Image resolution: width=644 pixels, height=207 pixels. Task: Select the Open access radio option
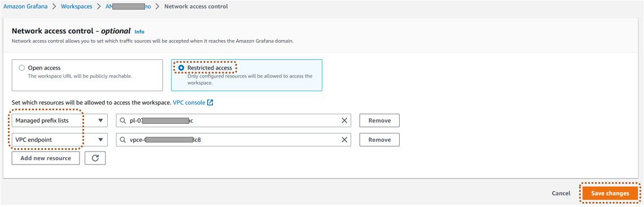[22, 68]
